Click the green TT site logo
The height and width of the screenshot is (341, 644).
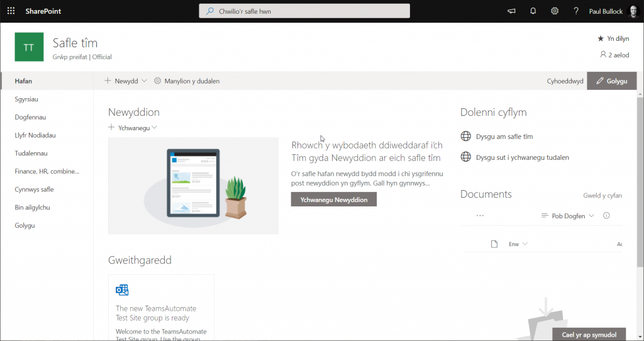(x=29, y=47)
